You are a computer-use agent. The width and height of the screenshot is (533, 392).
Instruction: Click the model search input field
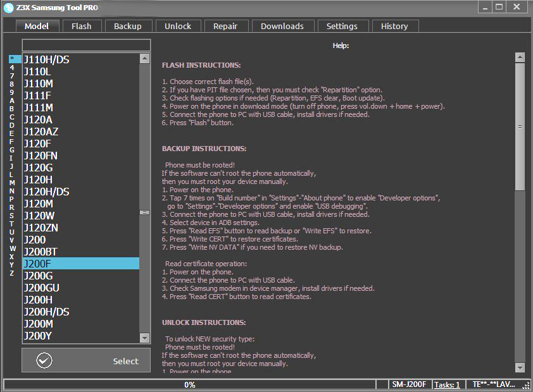click(x=86, y=45)
